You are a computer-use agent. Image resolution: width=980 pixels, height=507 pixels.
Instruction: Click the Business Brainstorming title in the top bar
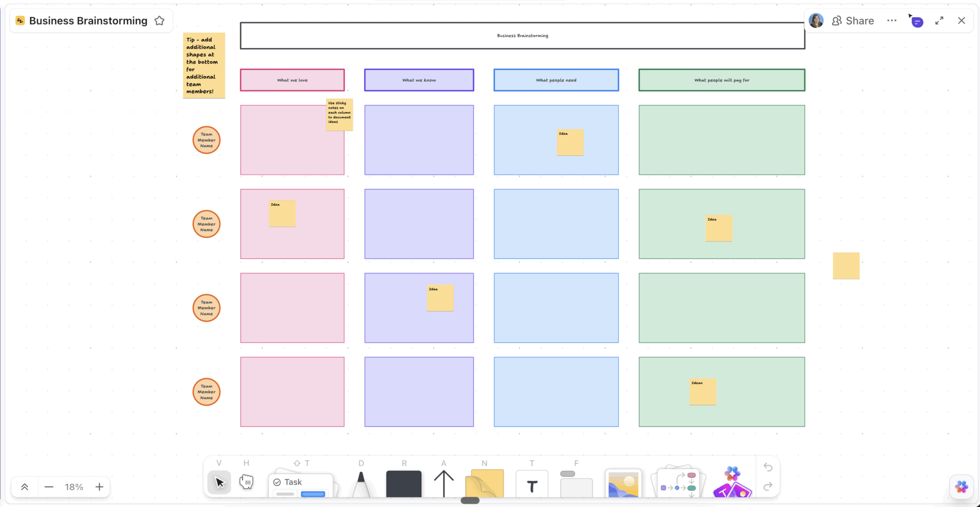pyautogui.click(x=88, y=21)
